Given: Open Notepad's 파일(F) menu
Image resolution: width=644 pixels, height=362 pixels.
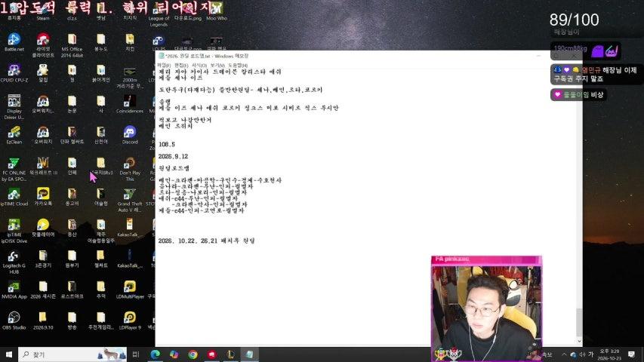Looking at the screenshot, I should pyautogui.click(x=164, y=66).
